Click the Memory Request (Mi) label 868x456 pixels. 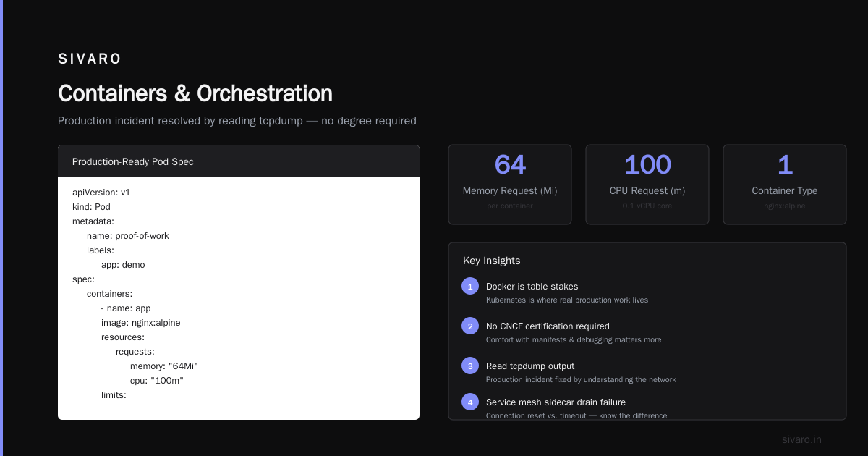[x=510, y=191]
